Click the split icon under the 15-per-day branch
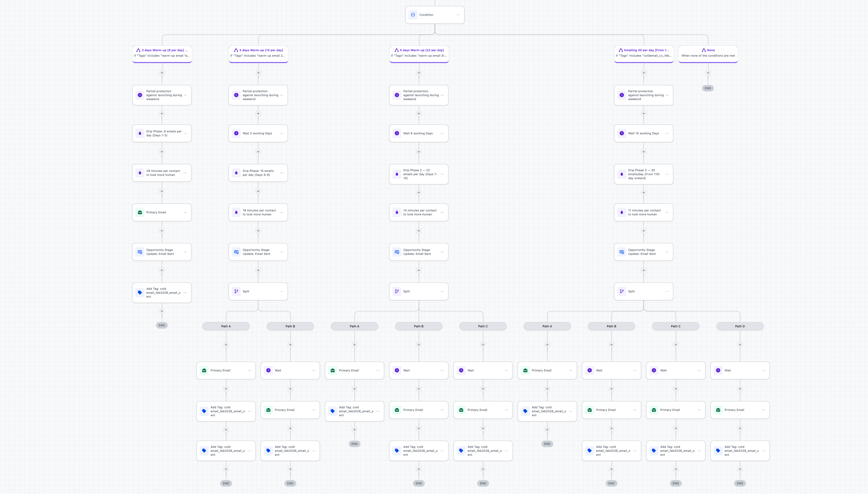The width and height of the screenshot is (868, 494). tap(236, 291)
